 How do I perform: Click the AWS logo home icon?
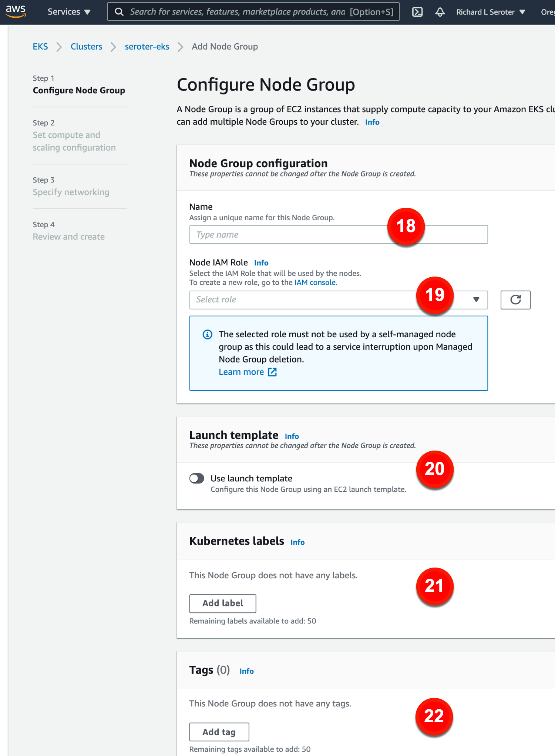coord(16,11)
